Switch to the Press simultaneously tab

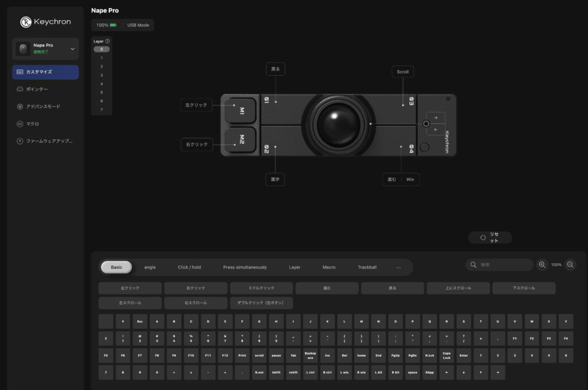point(246,267)
